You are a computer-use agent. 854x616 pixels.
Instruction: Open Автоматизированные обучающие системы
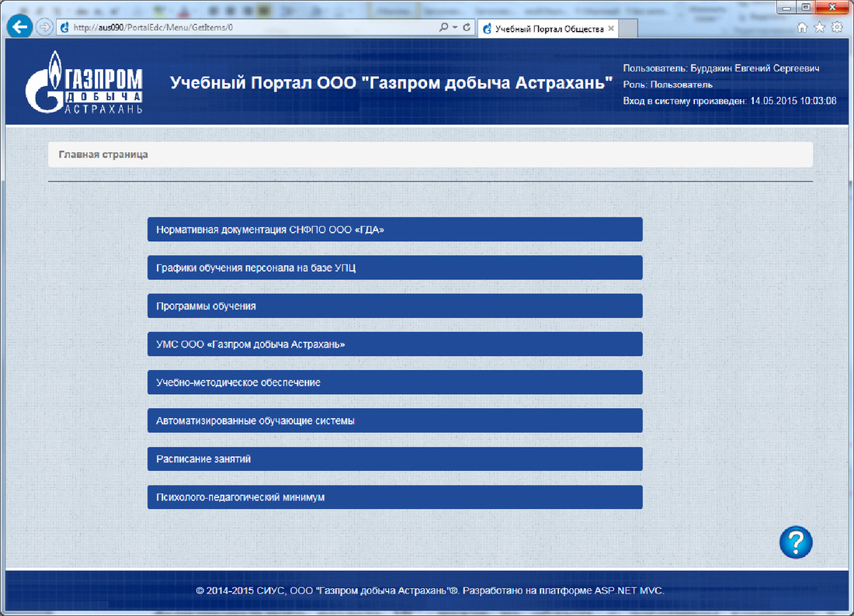(395, 420)
